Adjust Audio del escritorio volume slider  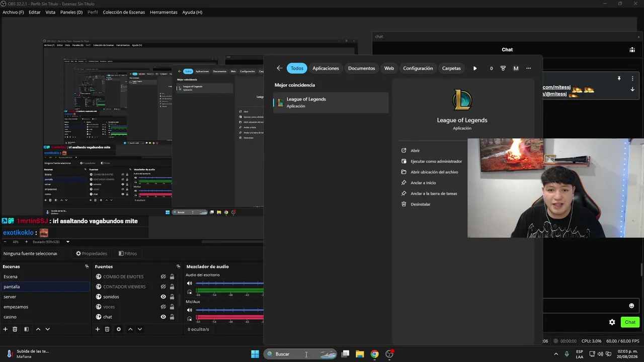pos(229,284)
